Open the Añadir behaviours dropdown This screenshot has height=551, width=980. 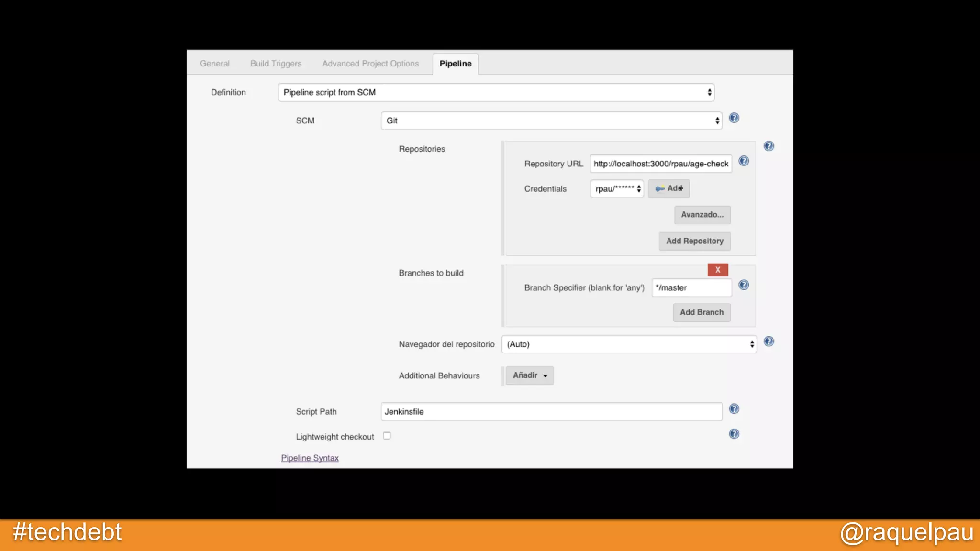click(530, 375)
